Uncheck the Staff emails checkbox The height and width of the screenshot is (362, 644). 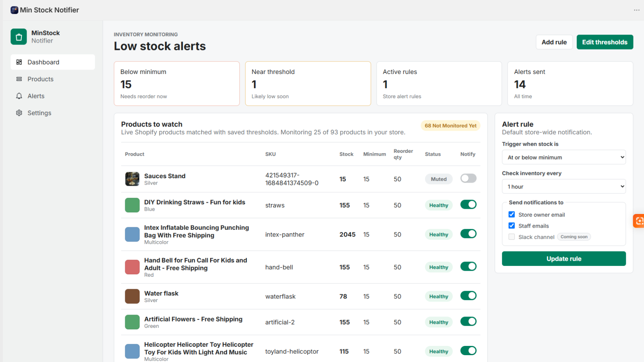pyautogui.click(x=512, y=226)
